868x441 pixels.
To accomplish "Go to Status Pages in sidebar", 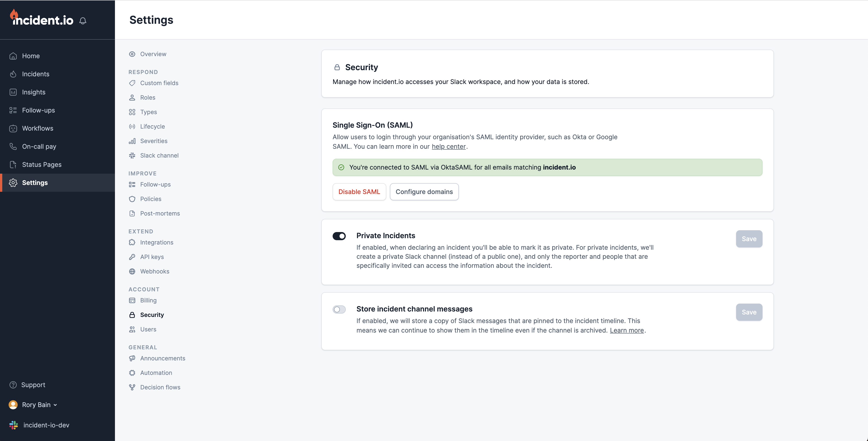I will [x=42, y=165].
